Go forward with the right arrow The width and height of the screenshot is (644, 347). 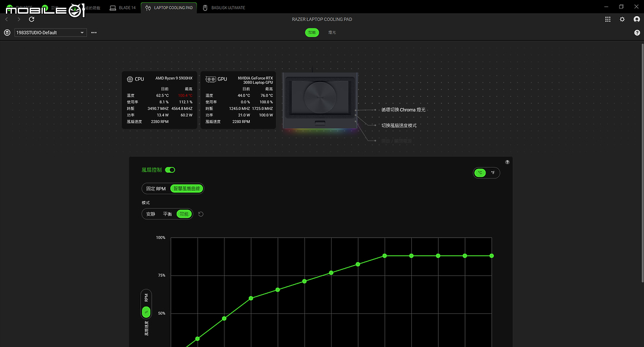(x=19, y=20)
